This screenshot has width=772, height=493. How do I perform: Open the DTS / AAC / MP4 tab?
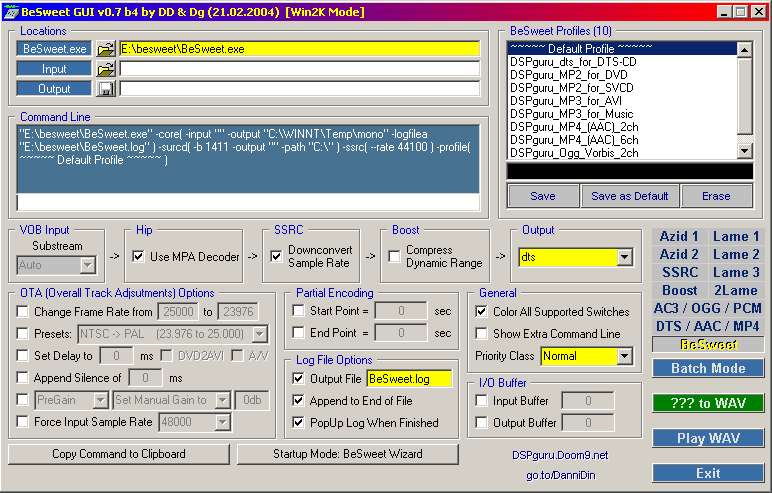coord(708,326)
